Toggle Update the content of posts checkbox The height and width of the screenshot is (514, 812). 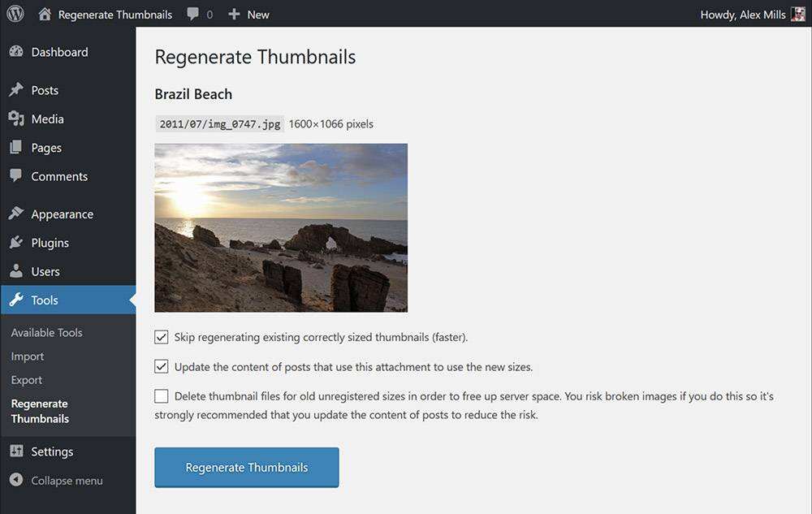(162, 366)
